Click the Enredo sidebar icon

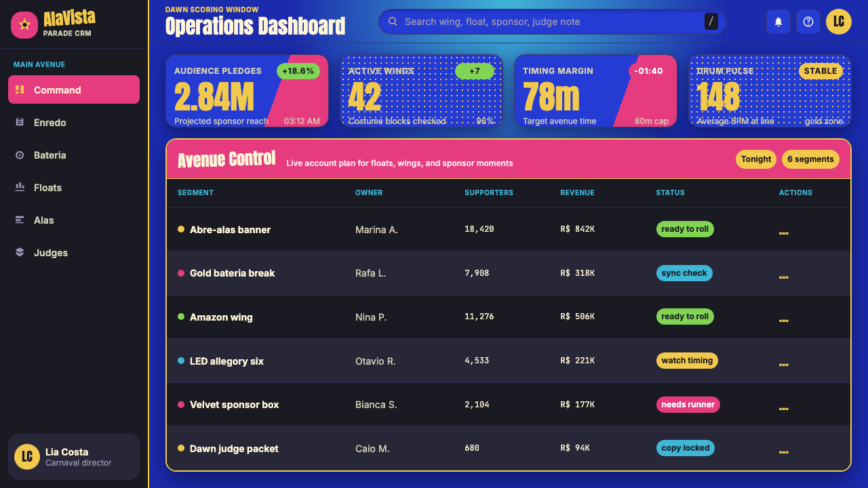click(x=20, y=122)
